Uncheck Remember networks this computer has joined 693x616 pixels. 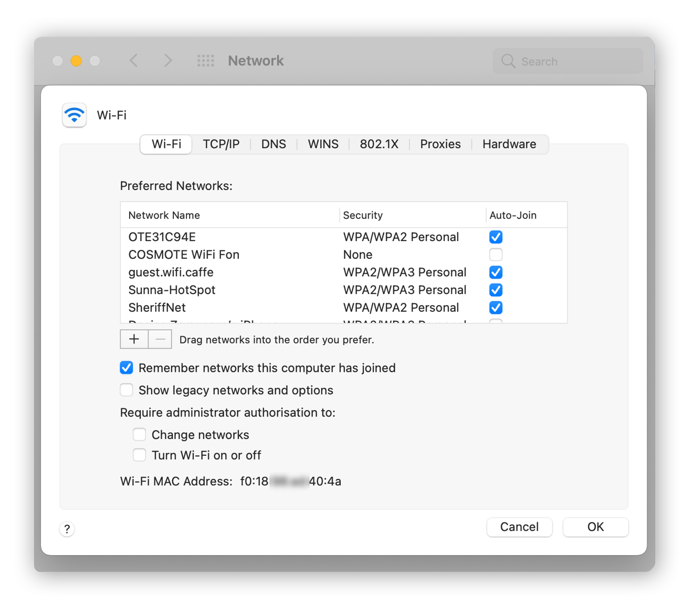127,368
